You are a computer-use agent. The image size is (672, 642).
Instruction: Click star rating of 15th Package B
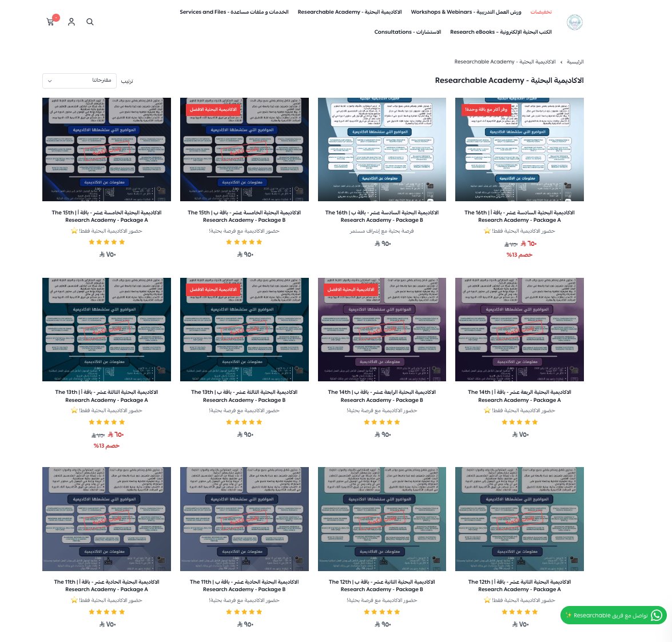pyautogui.click(x=244, y=242)
